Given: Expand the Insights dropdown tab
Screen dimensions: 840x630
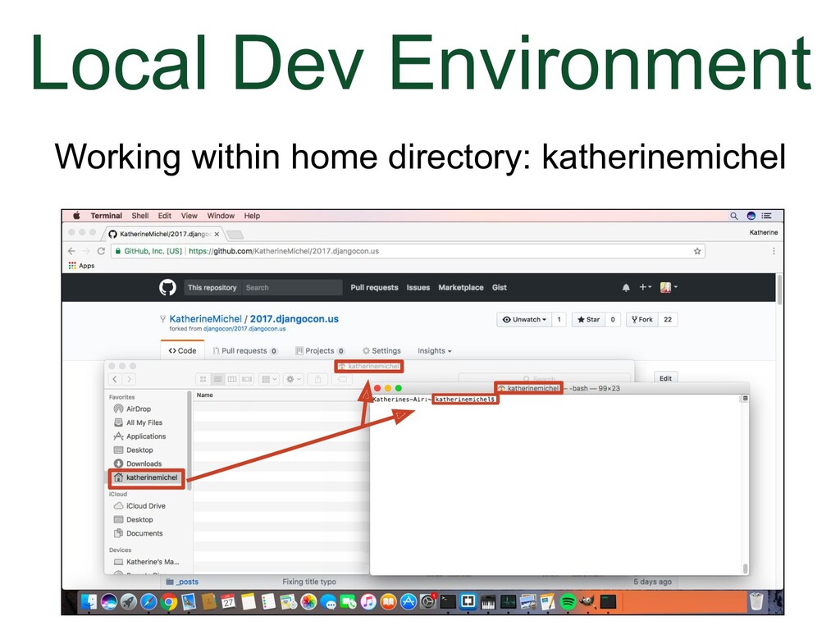Looking at the screenshot, I should (x=434, y=351).
